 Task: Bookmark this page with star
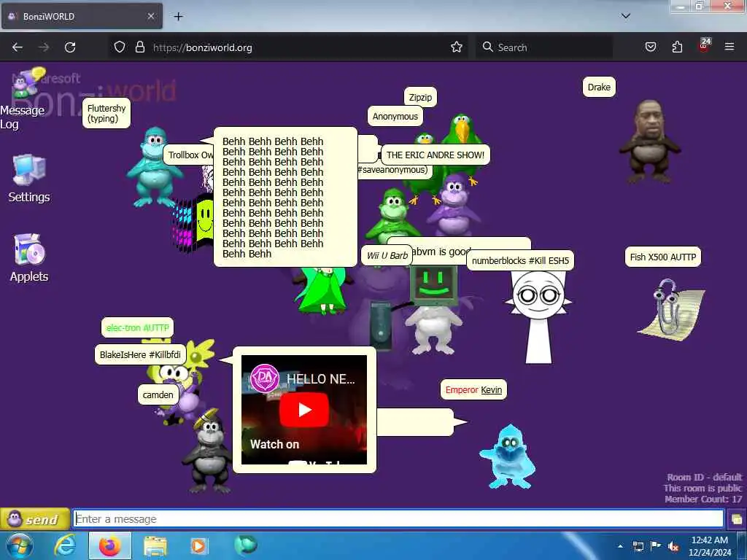tap(457, 47)
